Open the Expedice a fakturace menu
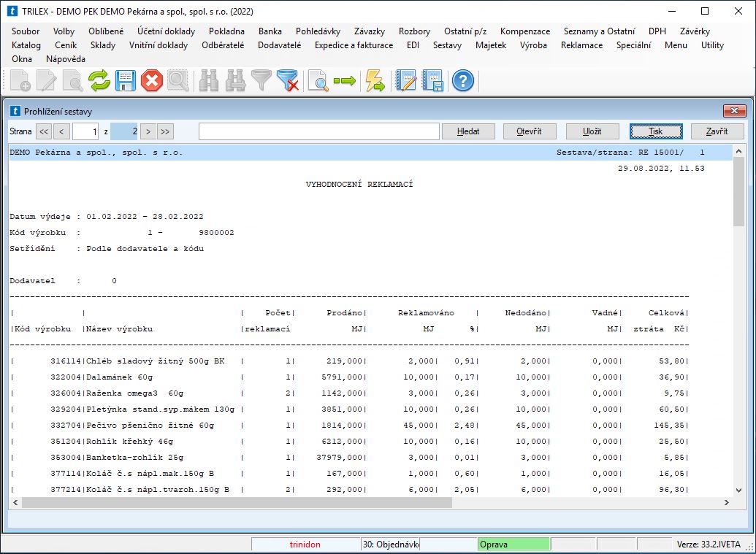 354,45
